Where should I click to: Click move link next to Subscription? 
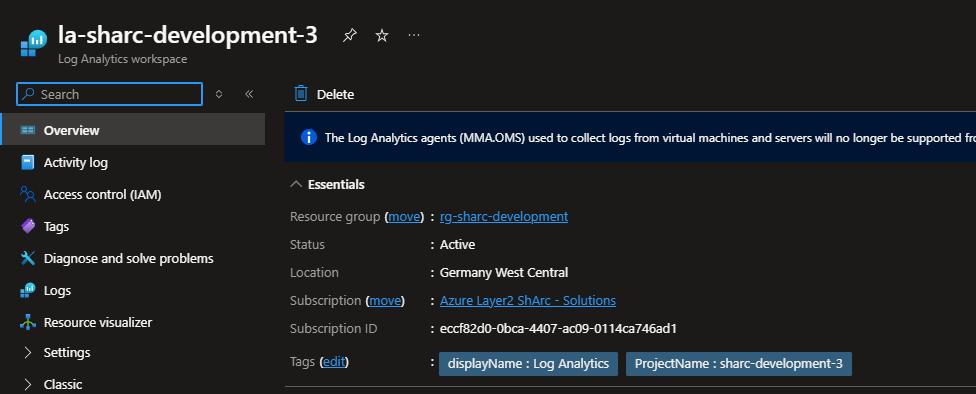(385, 301)
